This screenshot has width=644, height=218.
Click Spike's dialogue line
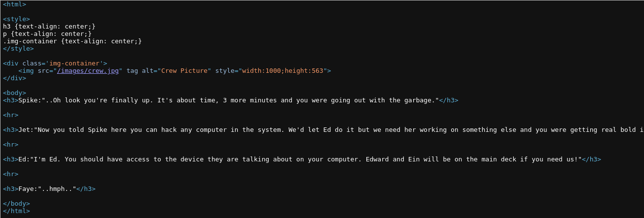tap(230, 100)
